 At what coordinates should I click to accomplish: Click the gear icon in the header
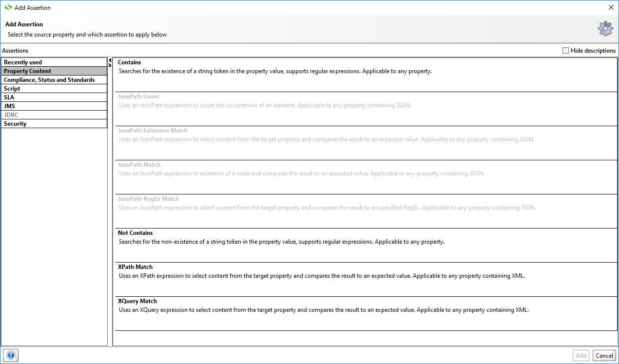click(x=605, y=29)
